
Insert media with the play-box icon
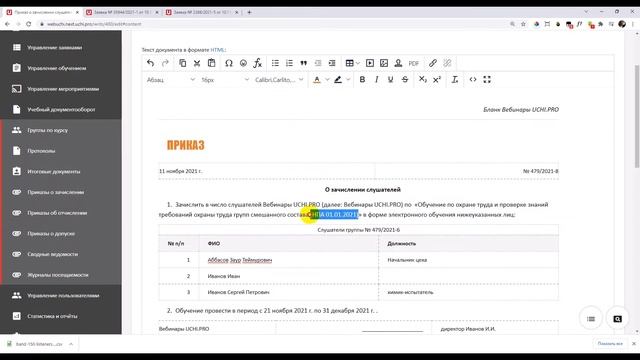coord(370,63)
